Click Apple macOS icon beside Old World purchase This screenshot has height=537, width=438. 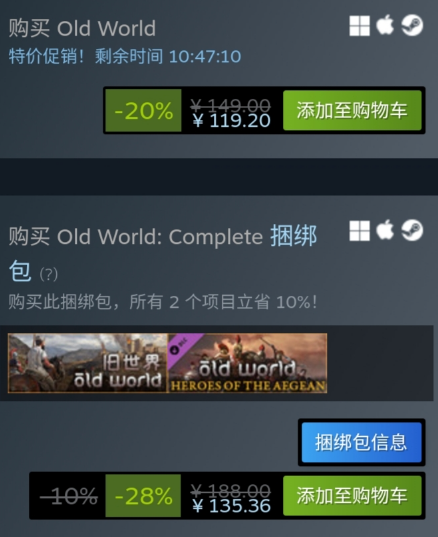(385, 25)
